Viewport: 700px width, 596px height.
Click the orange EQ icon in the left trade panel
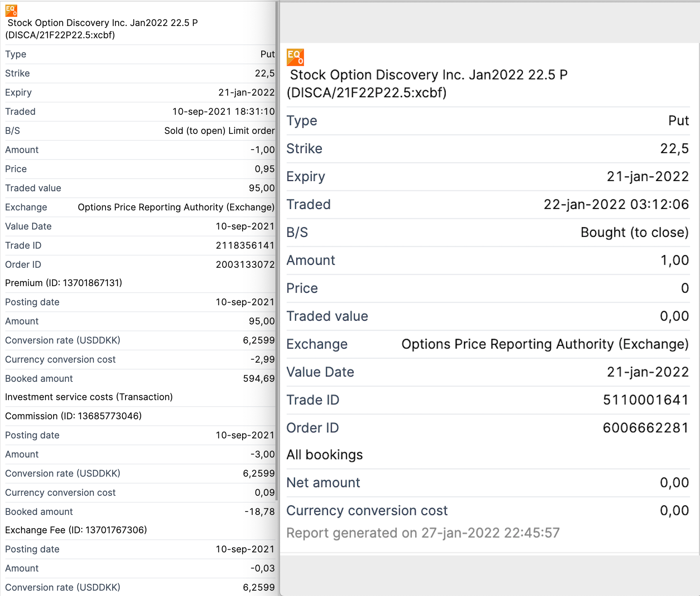click(x=11, y=11)
